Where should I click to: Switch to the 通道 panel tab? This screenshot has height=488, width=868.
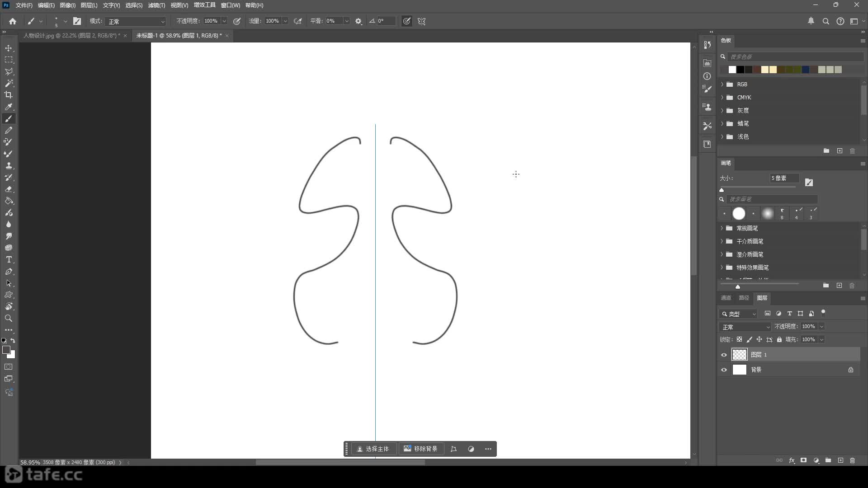726,298
